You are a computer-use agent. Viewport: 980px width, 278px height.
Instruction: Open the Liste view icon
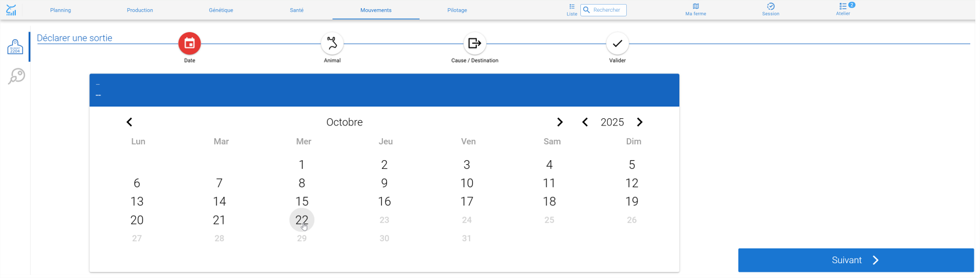tap(572, 7)
